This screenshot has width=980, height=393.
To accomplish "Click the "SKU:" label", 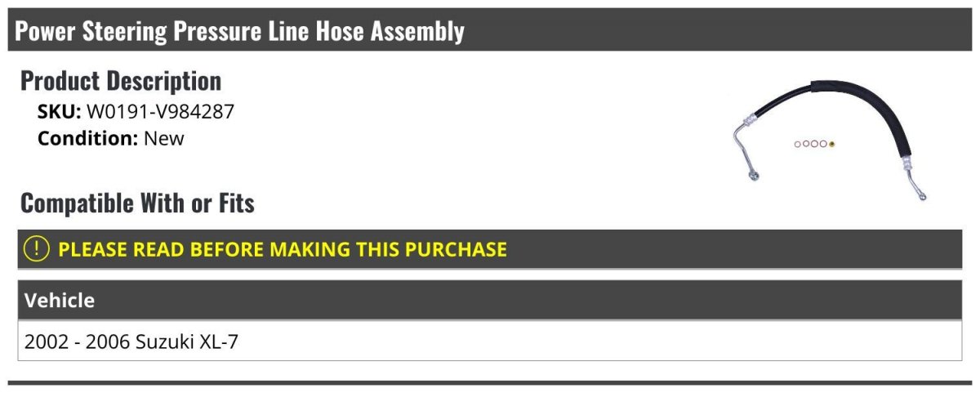I will click(x=59, y=112).
